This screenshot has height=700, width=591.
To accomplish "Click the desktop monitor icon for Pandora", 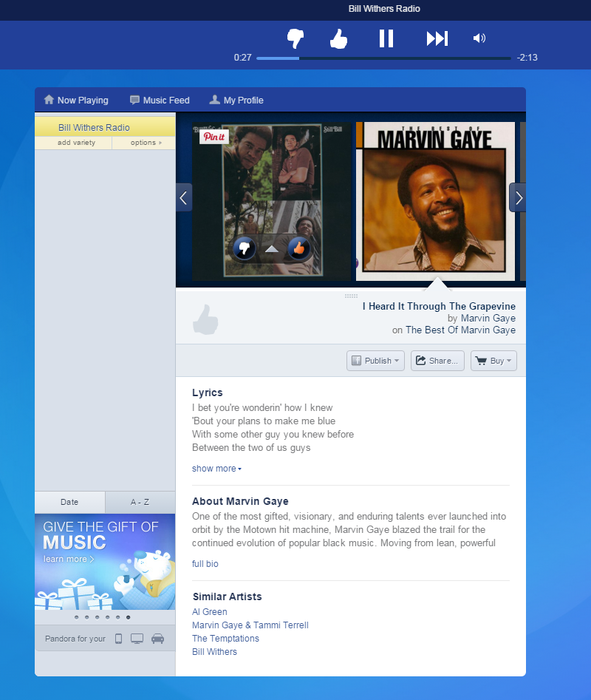I will click(x=137, y=639).
